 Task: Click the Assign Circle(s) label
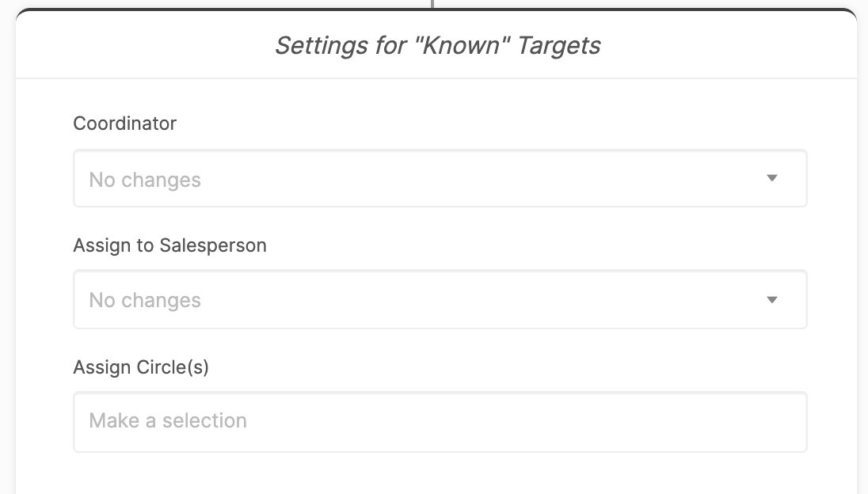click(140, 367)
